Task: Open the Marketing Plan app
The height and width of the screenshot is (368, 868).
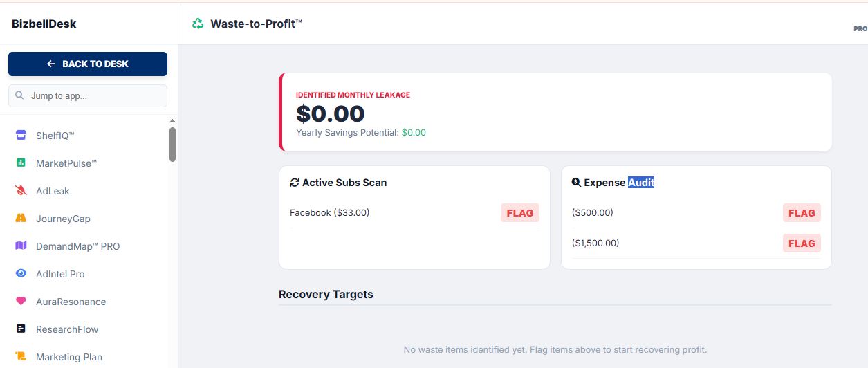Action: point(69,357)
